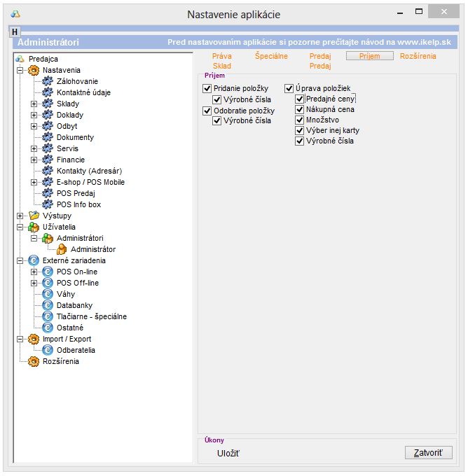Collapse the Nastavenia tree node
This screenshot has width=468, height=476.
(20, 70)
